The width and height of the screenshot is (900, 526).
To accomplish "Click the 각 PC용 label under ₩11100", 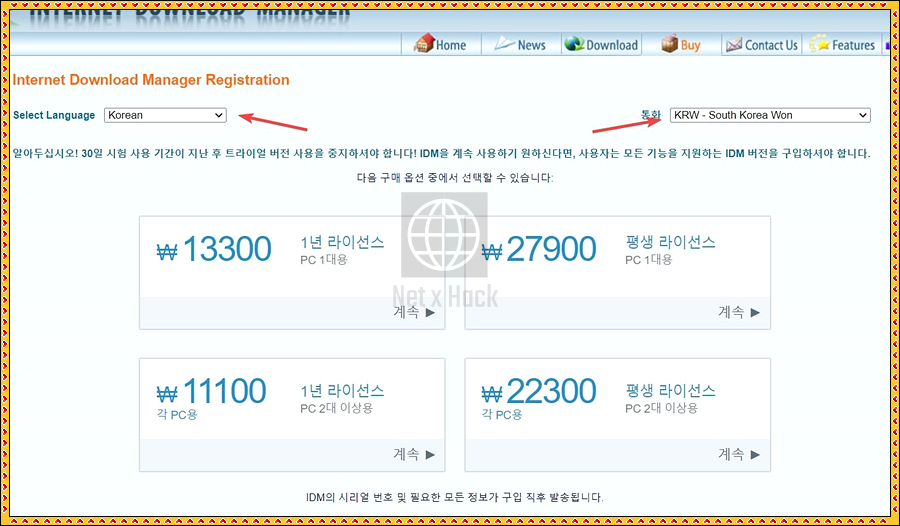I will pyautogui.click(x=177, y=414).
